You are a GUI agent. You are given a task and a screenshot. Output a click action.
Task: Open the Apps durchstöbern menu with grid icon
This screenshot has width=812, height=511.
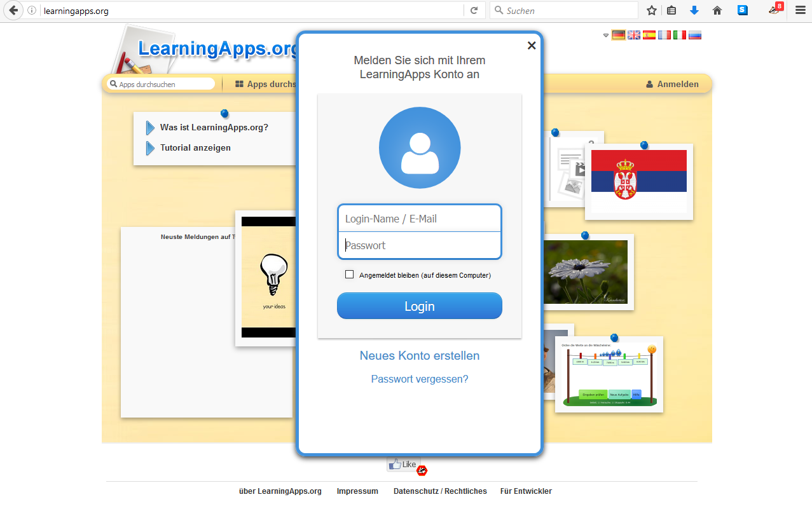[266, 84]
